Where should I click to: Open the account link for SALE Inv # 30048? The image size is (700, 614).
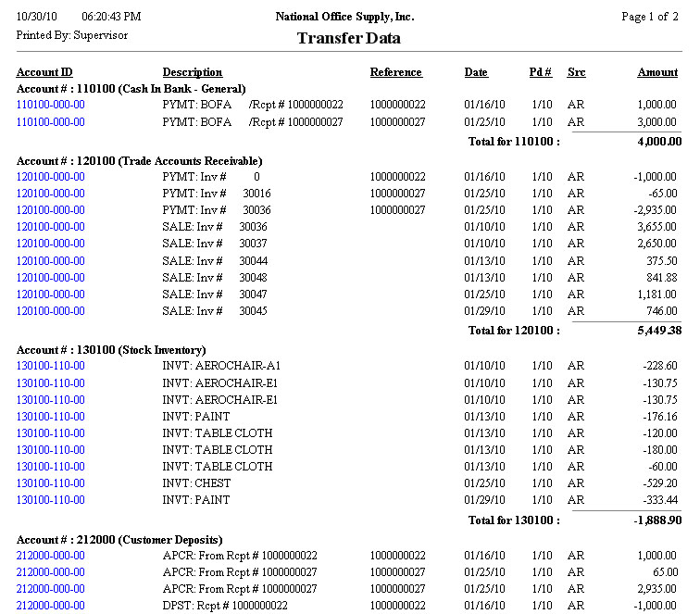pos(51,278)
